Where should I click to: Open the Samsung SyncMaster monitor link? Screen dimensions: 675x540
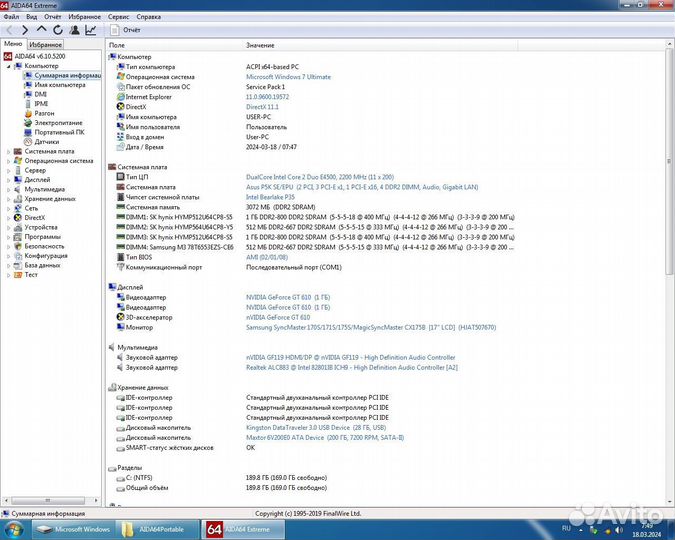[371, 328]
